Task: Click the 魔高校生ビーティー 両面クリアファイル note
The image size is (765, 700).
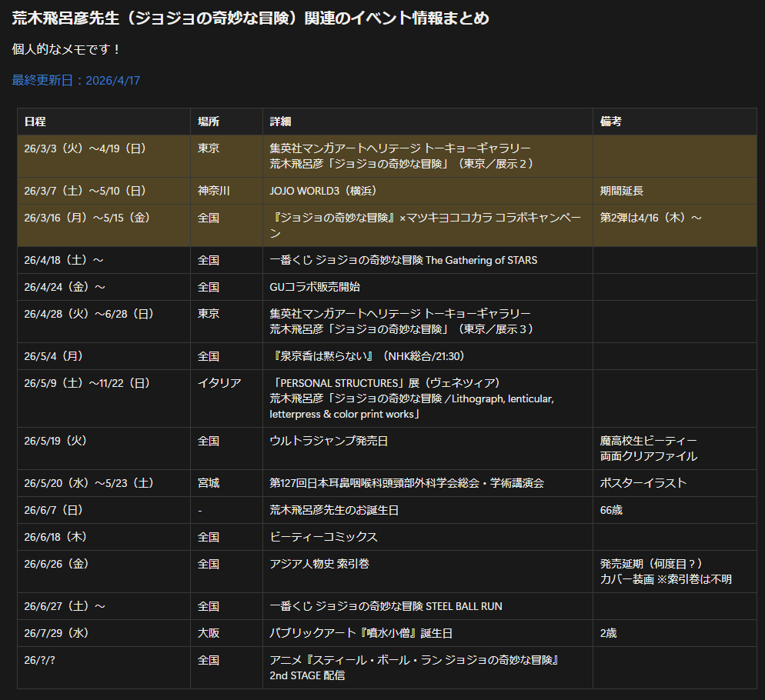Action: pos(675,448)
